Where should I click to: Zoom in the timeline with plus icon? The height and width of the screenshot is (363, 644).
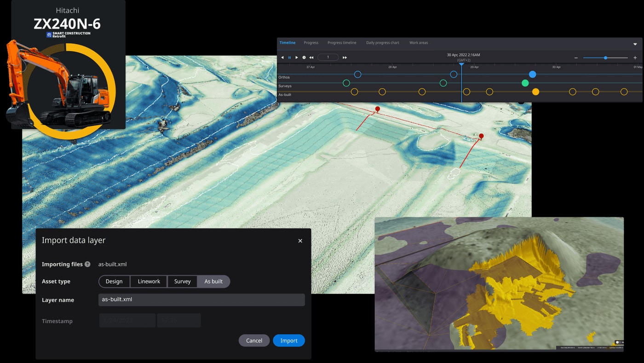click(x=635, y=58)
